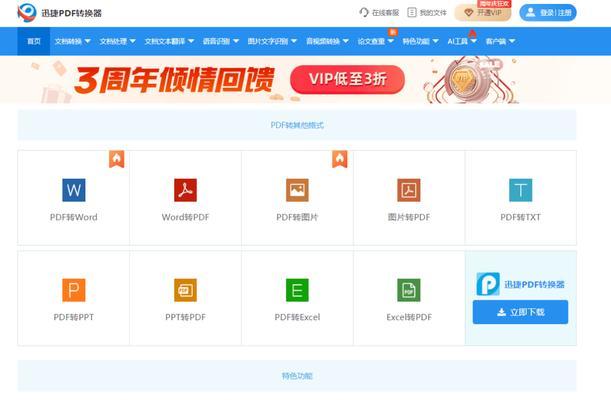
Task: Open the PDF转Word text link
Action: (x=74, y=217)
